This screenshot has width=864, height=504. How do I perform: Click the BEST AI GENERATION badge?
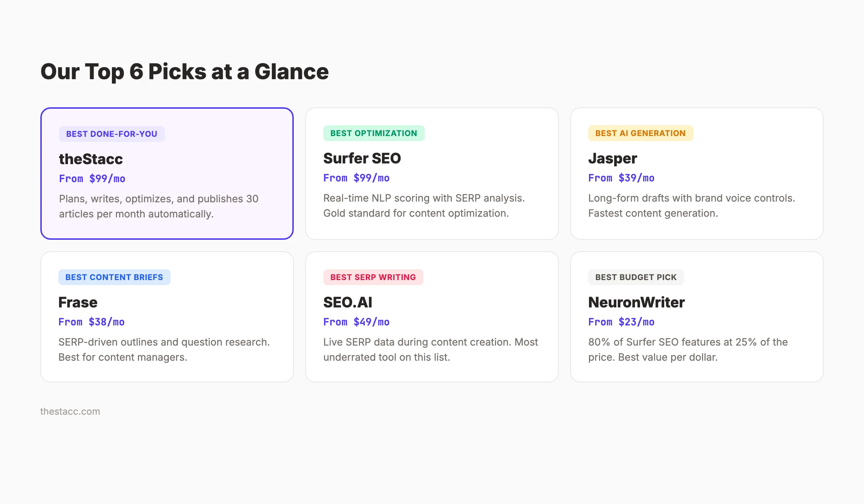pyautogui.click(x=640, y=133)
